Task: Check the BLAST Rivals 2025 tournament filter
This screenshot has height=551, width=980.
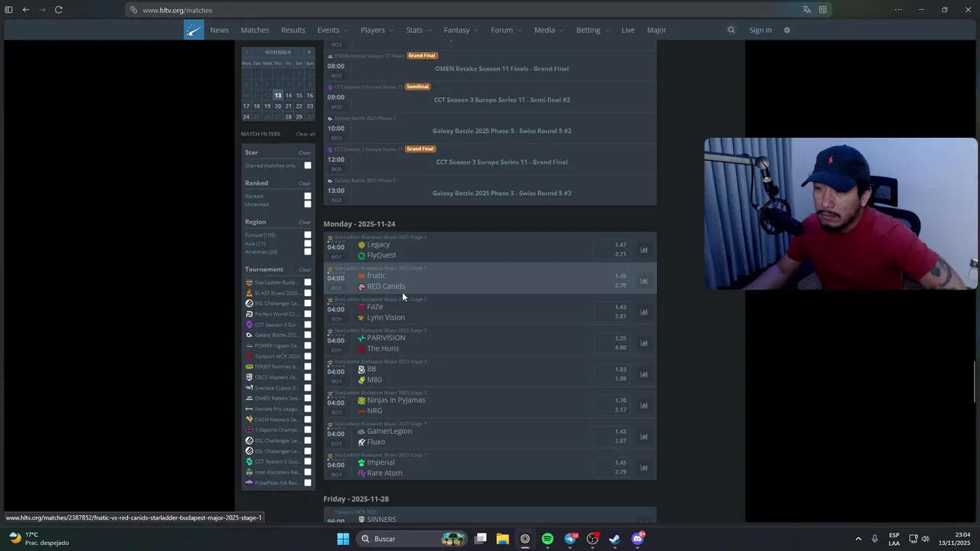Action: pyautogui.click(x=308, y=293)
